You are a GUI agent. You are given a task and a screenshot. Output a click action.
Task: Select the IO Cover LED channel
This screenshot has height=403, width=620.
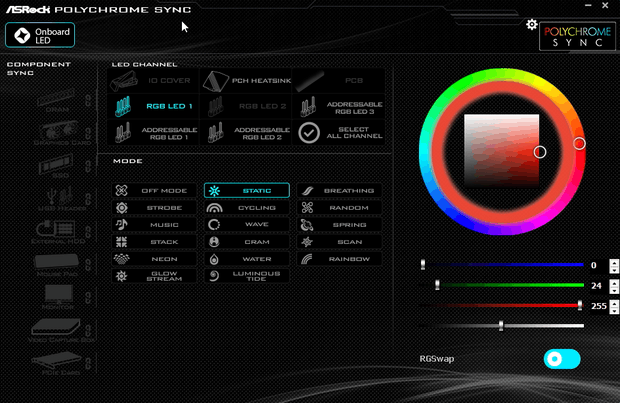click(153, 81)
